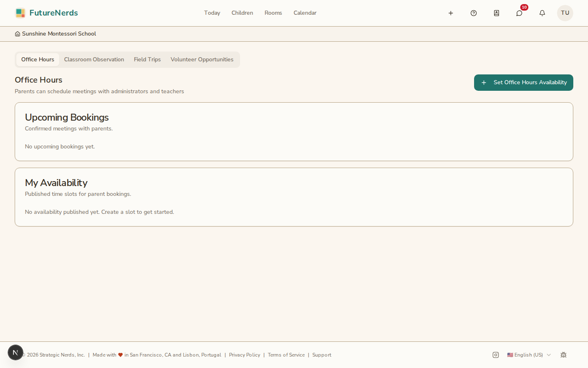Click 'Published time slots for parent bookings.'
The height and width of the screenshot is (368, 588).
[78, 194]
